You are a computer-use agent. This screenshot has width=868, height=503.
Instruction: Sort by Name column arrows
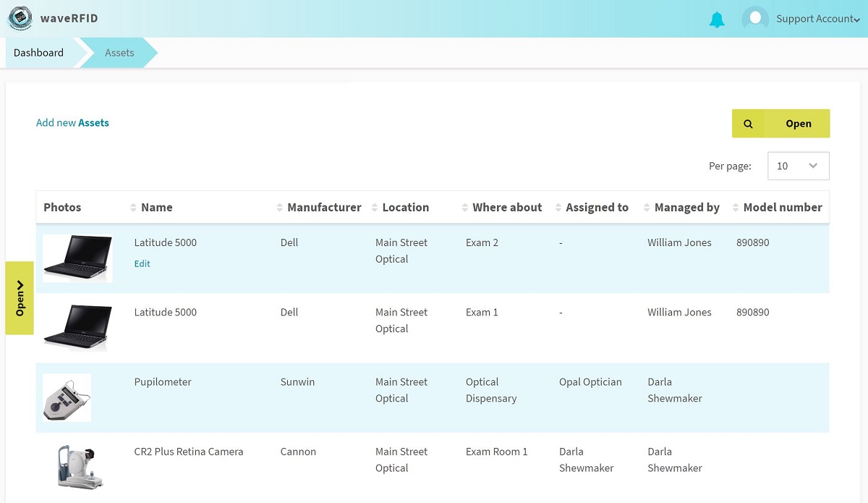pyautogui.click(x=133, y=208)
